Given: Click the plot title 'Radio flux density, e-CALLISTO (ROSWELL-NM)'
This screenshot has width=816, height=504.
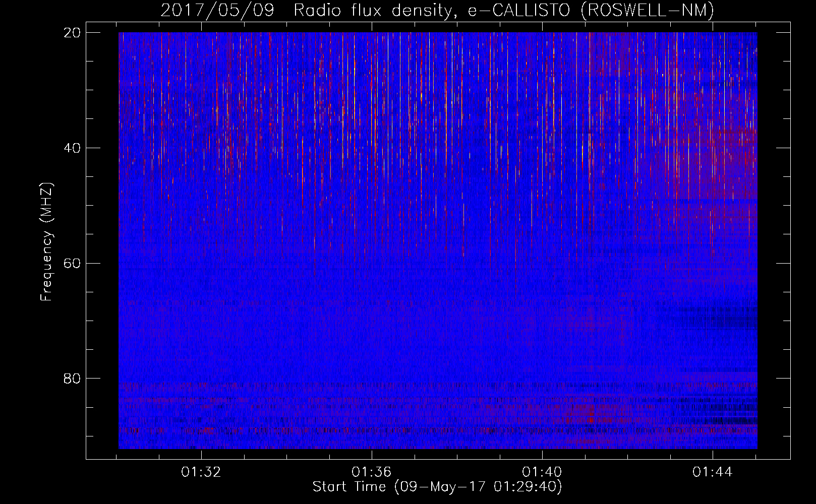Looking at the screenshot, I should (x=504, y=10).
